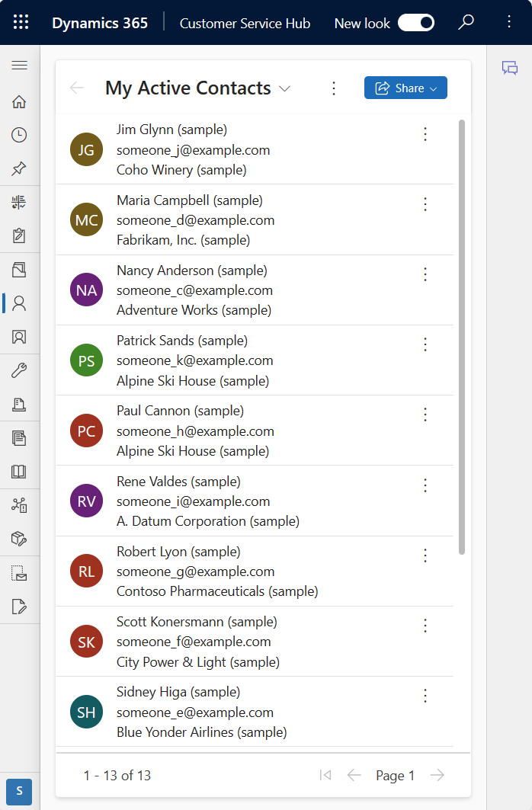The width and height of the screenshot is (532, 810).
Task: Open tagged box icon in sidebar
Action: 19,539
